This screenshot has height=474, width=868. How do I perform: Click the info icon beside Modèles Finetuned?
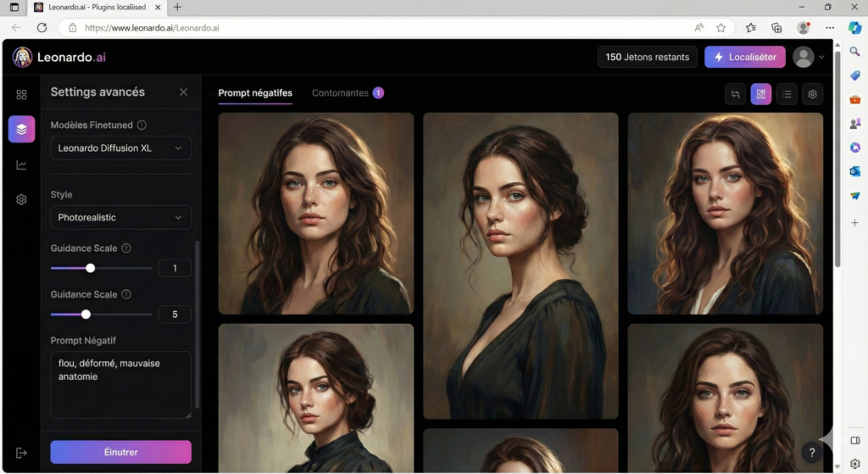pyautogui.click(x=142, y=125)
